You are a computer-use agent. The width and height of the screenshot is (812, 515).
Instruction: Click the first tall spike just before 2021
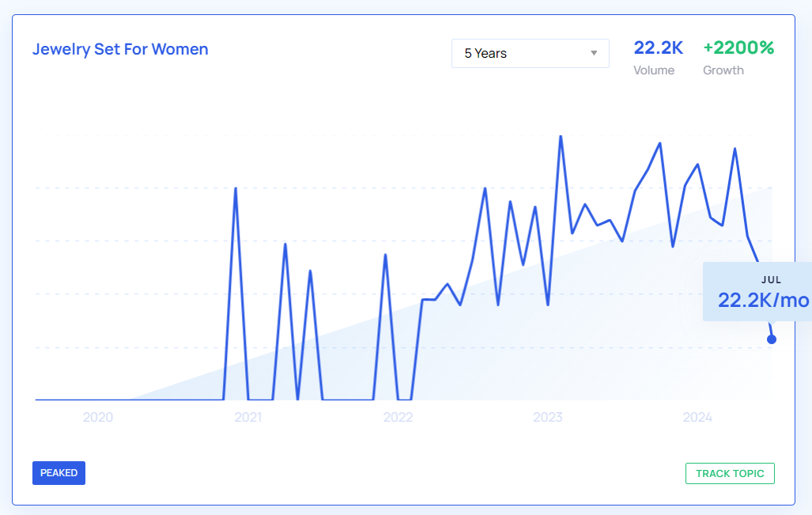(x=236, y=189)
